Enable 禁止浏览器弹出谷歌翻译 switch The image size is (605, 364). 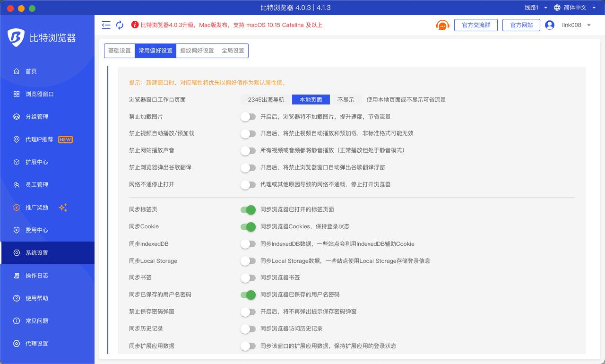click(248, 167)
